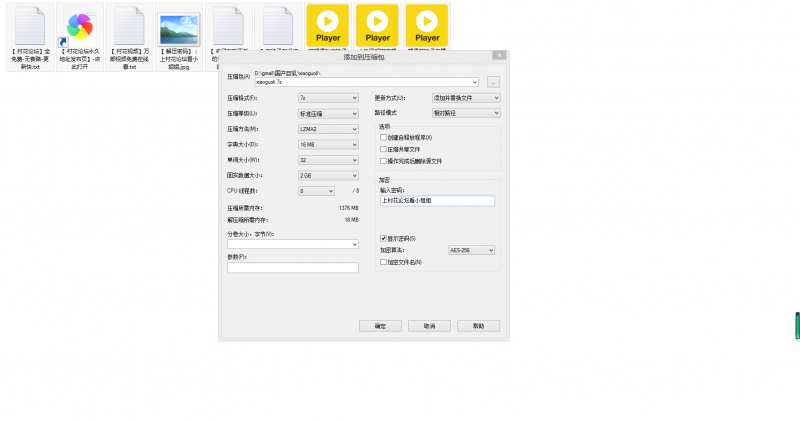Uncheck the 显示密码 checkbox

coord(383,238)
